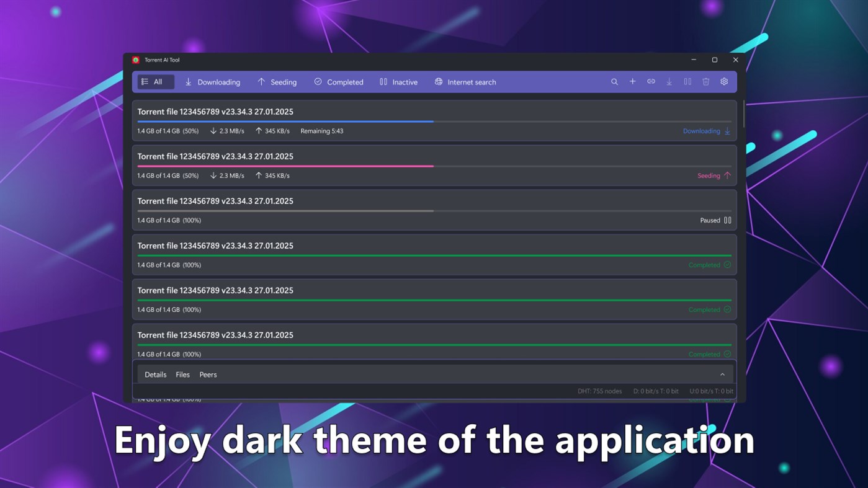Open the Peers panel tab
Screen dimensions: 868x488
208,375
